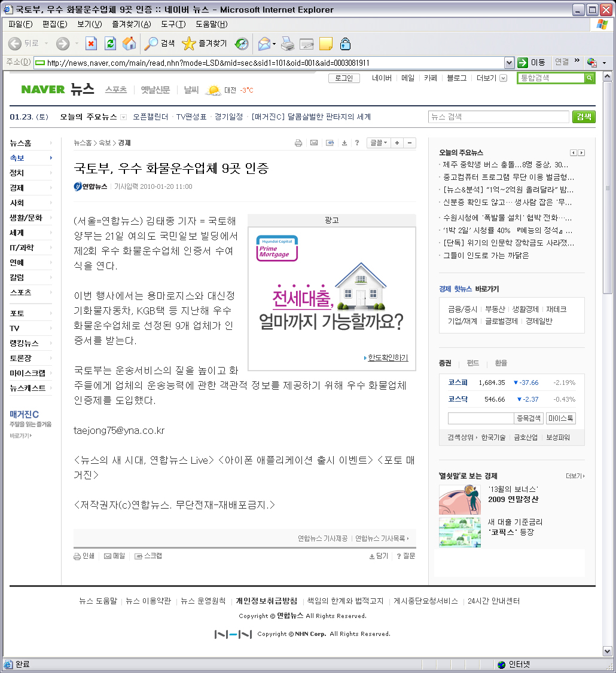Click the article help question mark icon
This screenshot has height=673, width=616.
pyautogui.click(x=357, y=143)
